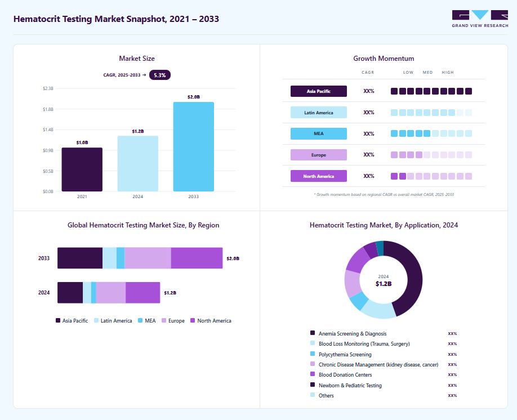The image size is (517, 420).
Task: Click Europe legend color swatch
Action: 164,320
